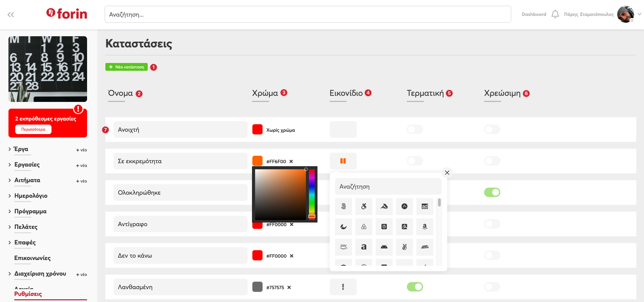Click the notifications bell icon
The image size is (644, 302).
(555, 14)
